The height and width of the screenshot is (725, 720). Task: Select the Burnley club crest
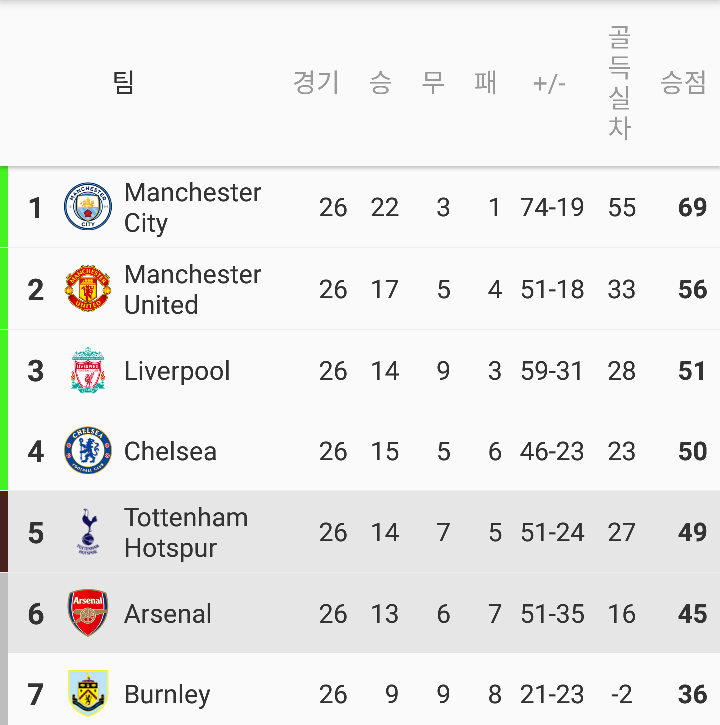point(88,693)
